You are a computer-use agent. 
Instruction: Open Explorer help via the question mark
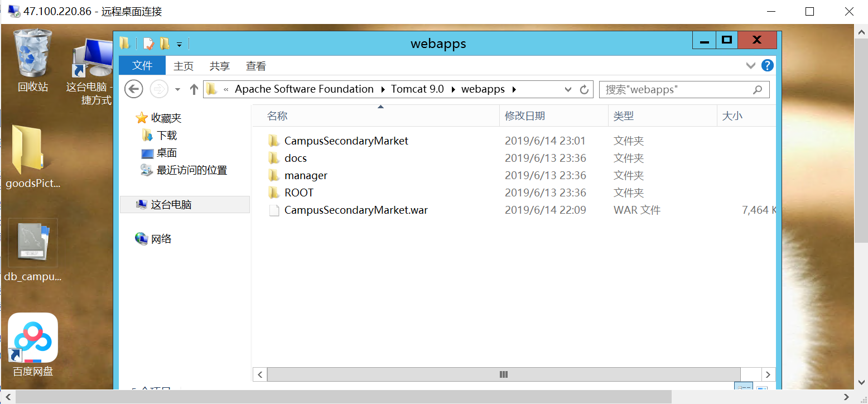click(x=768, y=66)
